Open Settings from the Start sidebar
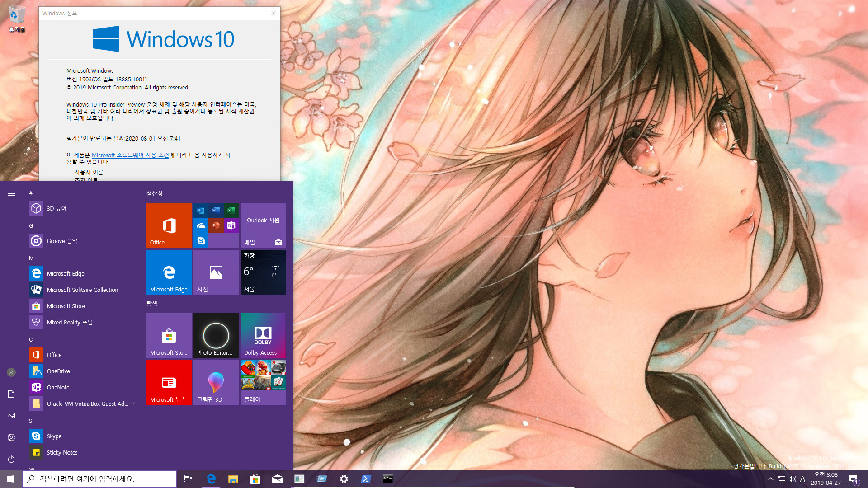This screenshot has height=488, width=868. [x=11, y=437]
